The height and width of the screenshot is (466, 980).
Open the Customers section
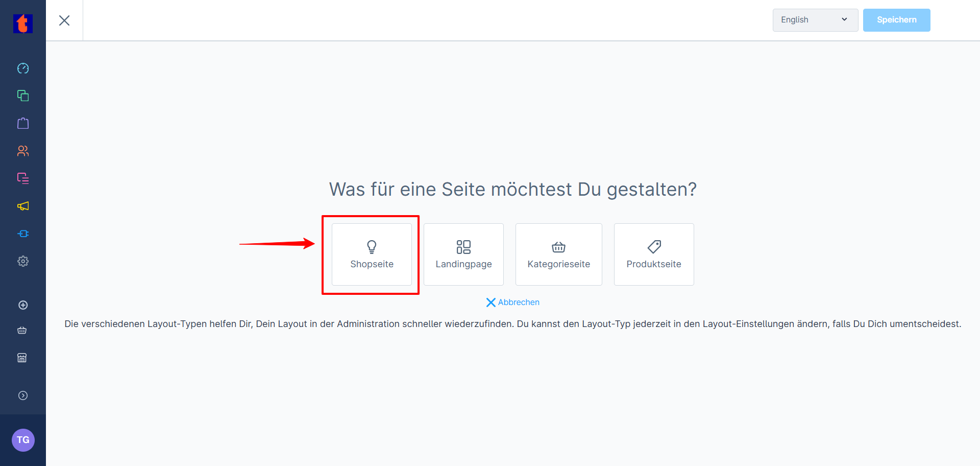[23, 151]
